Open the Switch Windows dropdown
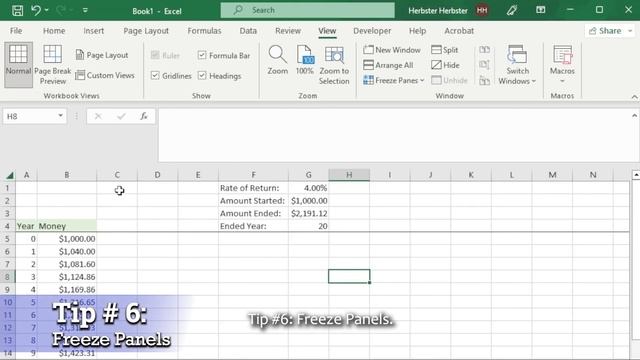The image size is (640, 360). click(x=517, y=65)
